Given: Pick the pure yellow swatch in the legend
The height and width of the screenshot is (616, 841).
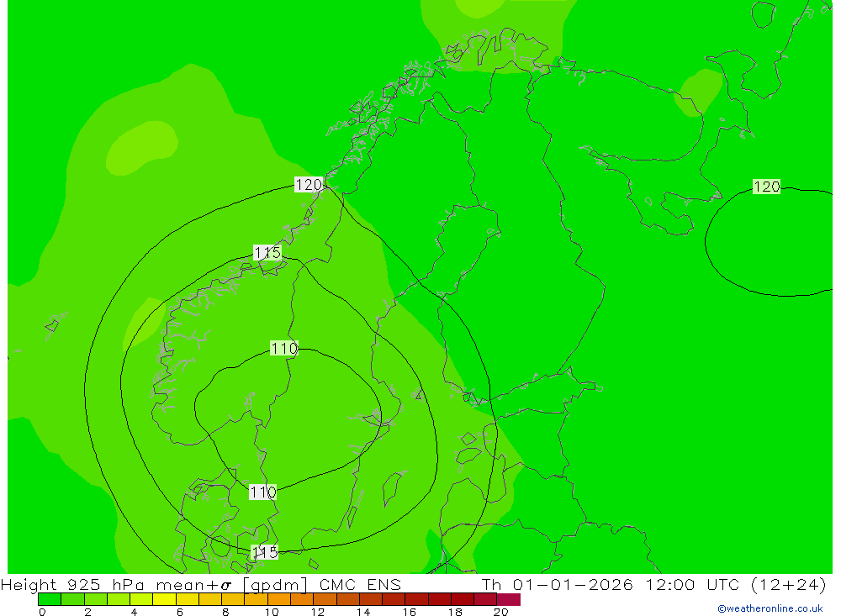Looking at the screenshot, I should [x=165, y=599].
